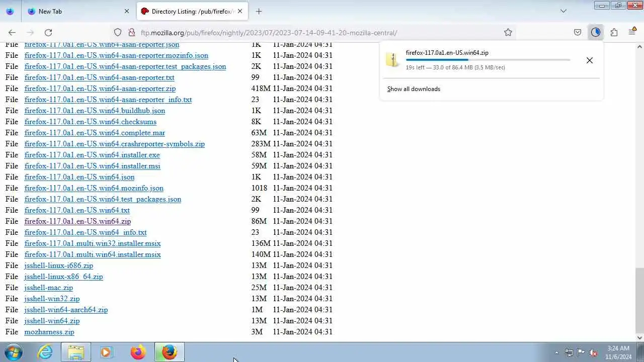Open win64-asan-reporter_info.txt link
Viewport: 644px width, 362px height.
point(108,100)
